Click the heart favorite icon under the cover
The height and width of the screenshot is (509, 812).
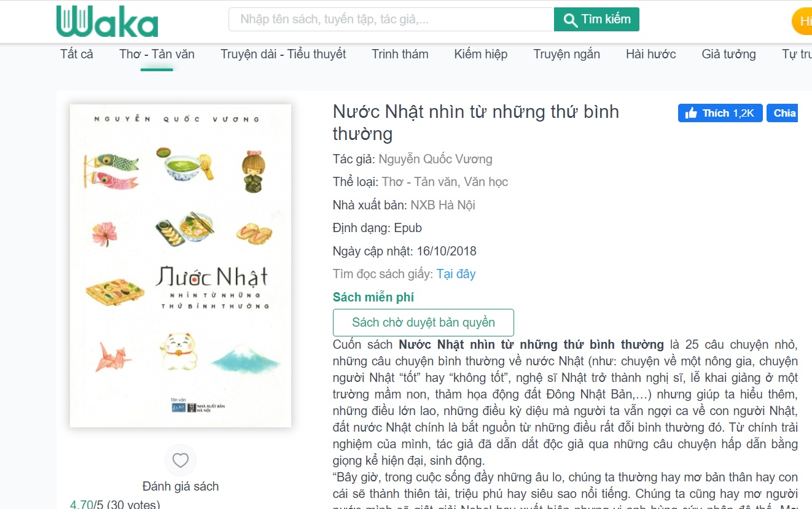coord(181,460)
